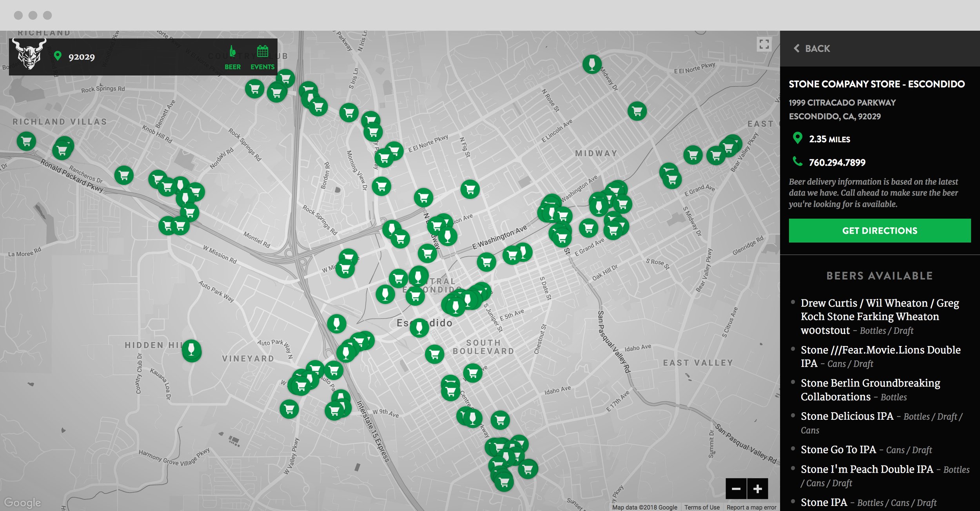Select cart marker left of E El Norte Pkwy label

click(394, 150)
